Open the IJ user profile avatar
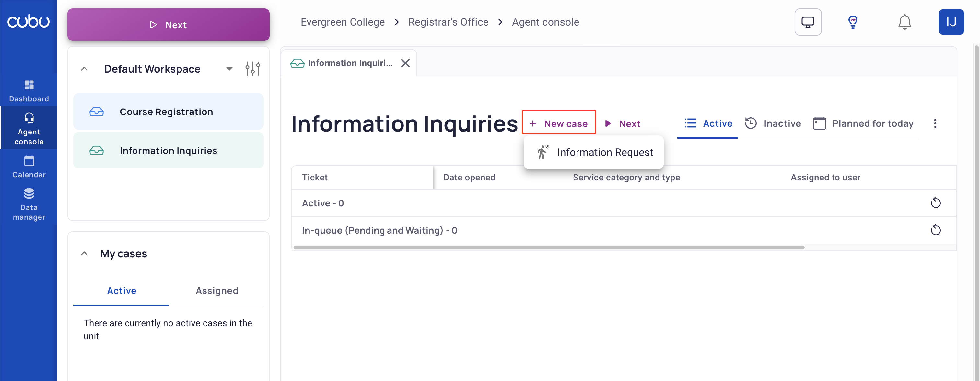Viewport: 980px width, 381px height. pos(951,22)
